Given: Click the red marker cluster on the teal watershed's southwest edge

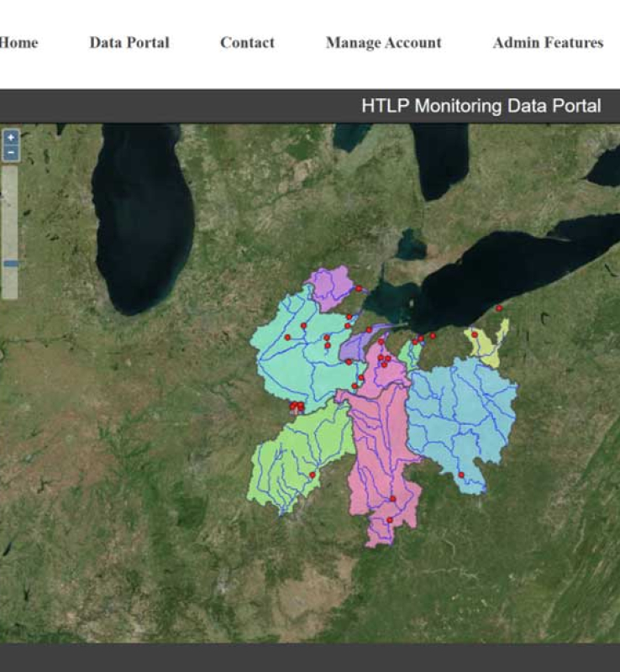Looking at the screenshot, I should click(297, 407).
